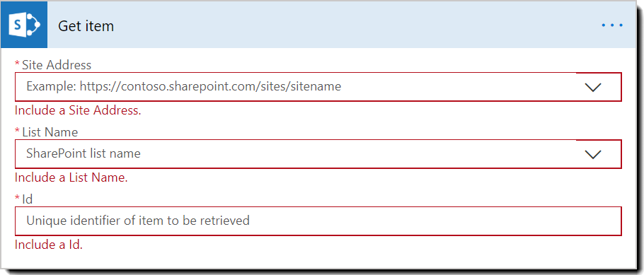Click the Id field label
The height and width of the screenshot is (275, 644).
(28, 199)
